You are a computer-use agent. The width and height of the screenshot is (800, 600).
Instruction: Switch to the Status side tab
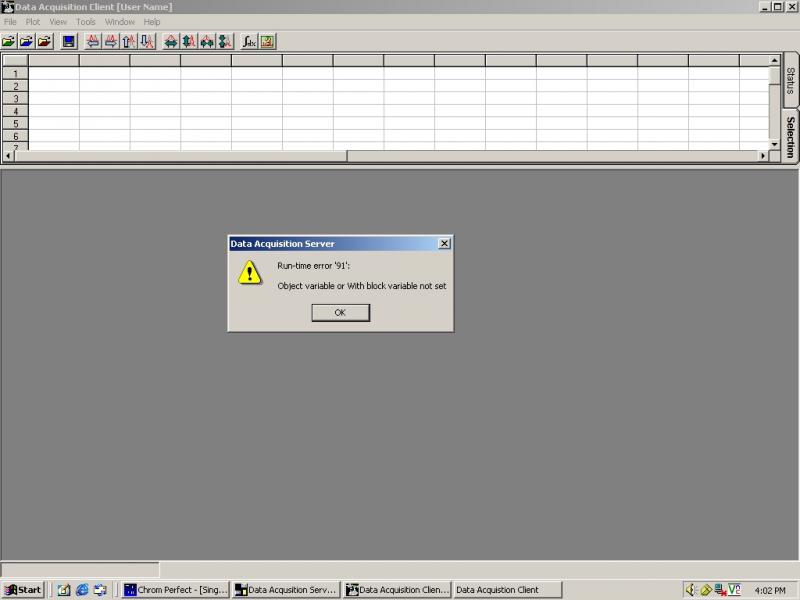tap(790, 81)
